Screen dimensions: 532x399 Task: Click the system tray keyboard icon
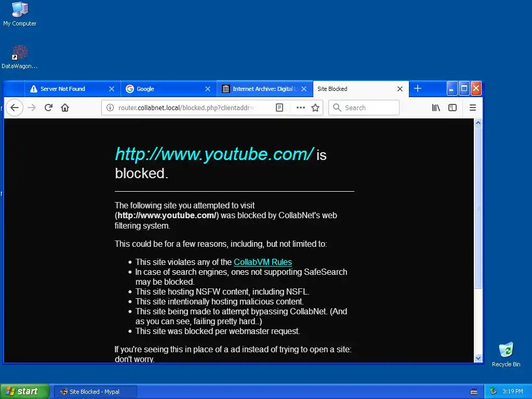pos(474,392)
